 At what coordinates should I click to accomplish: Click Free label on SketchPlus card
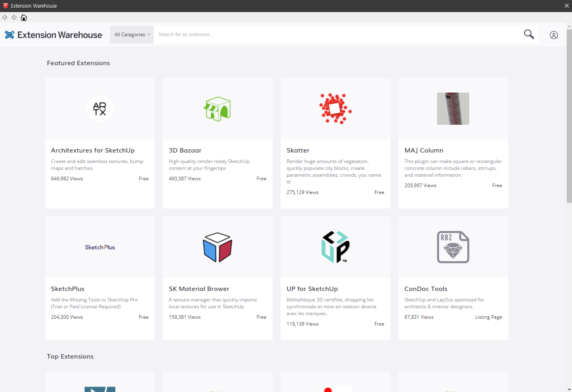[144, 317]
